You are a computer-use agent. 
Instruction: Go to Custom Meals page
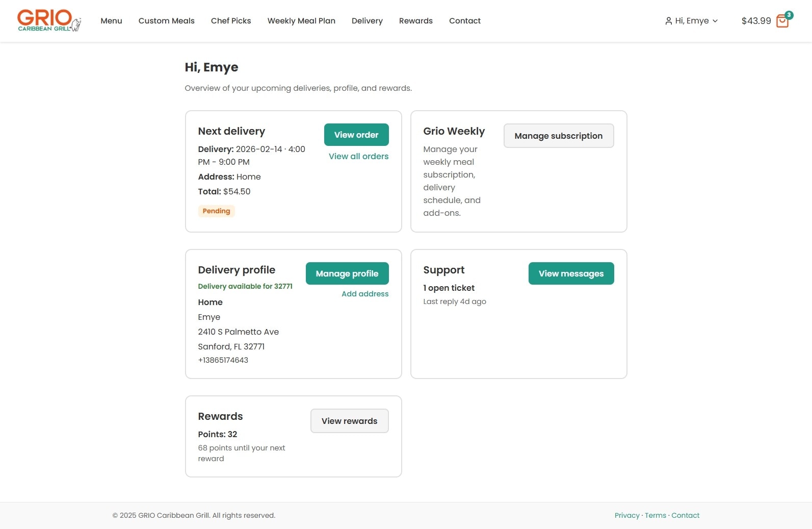point(166,21)
